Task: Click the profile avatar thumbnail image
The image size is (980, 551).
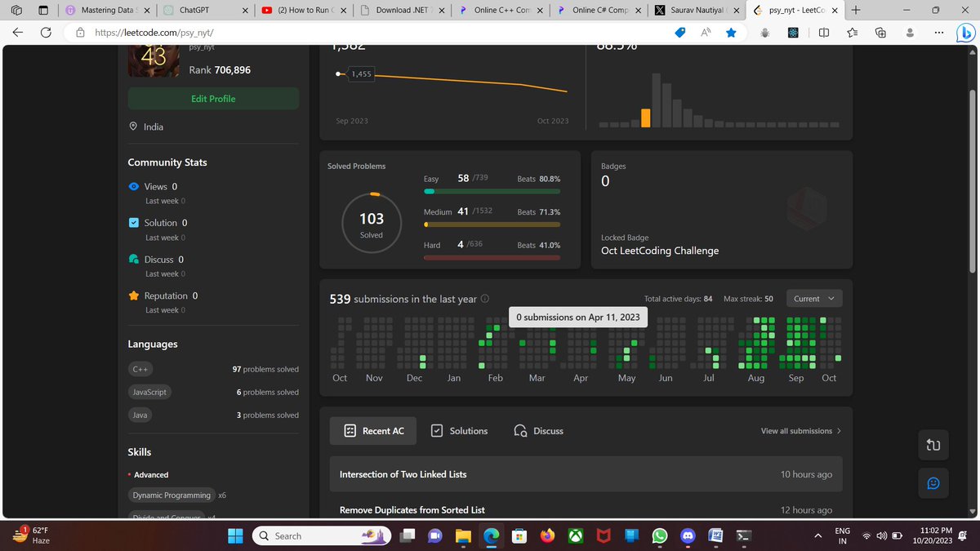Action: pyautogui.click(x=153, y=60)
